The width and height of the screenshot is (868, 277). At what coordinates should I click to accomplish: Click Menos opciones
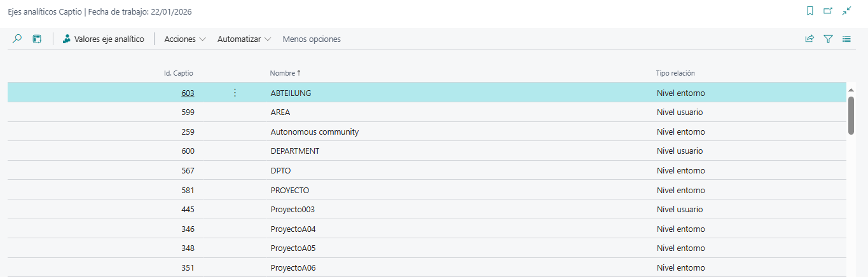point(312,39)
